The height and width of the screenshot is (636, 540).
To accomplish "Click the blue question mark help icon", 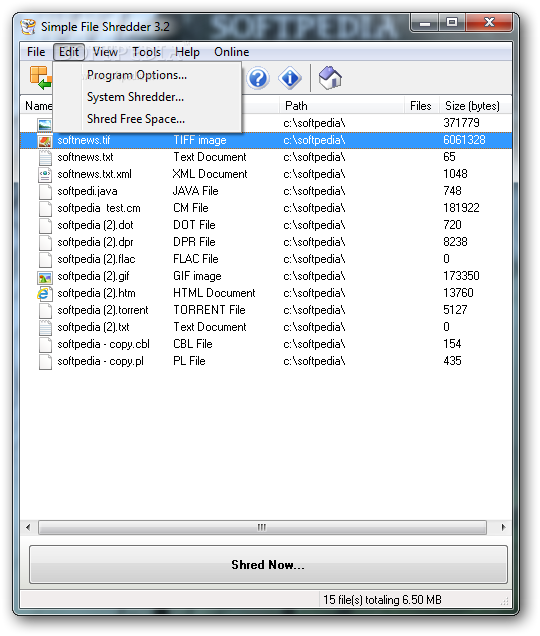I will point(258,78).
